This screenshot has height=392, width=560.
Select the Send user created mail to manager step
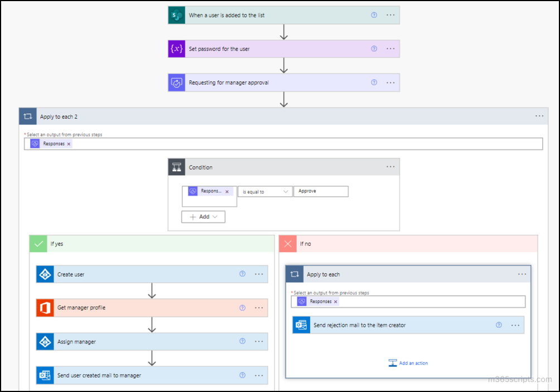pyautogui.click(x=139, y=375)
